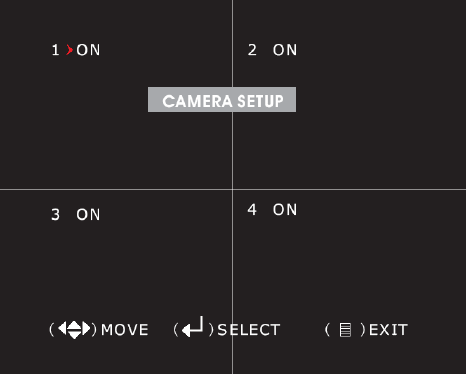Click the menu icon next to EXIT
This screenshot has height=374, width=466.
345,330
